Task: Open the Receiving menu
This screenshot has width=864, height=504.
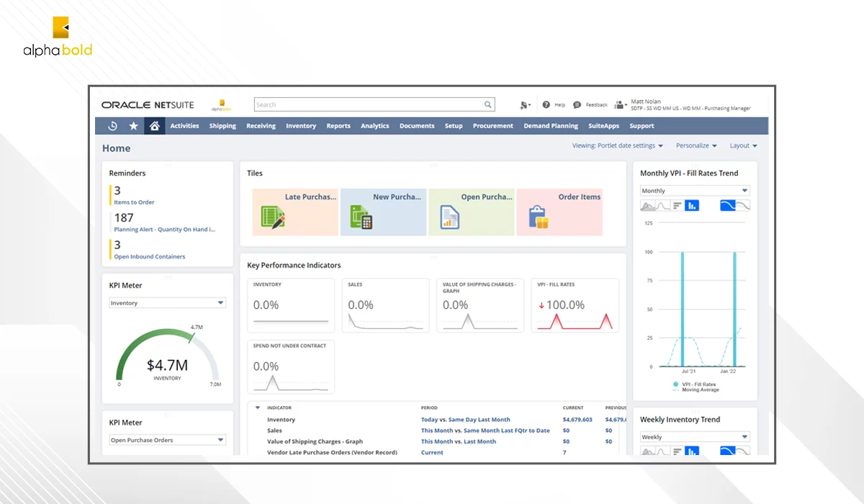Action: [261, 126]
